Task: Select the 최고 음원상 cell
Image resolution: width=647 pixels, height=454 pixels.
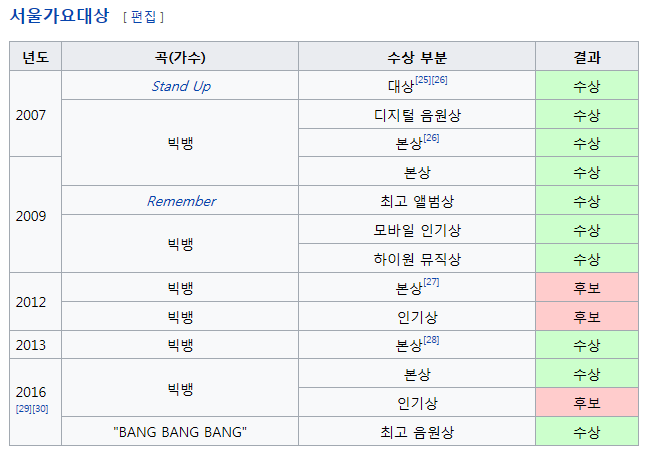Action: (x=417, y=432)
